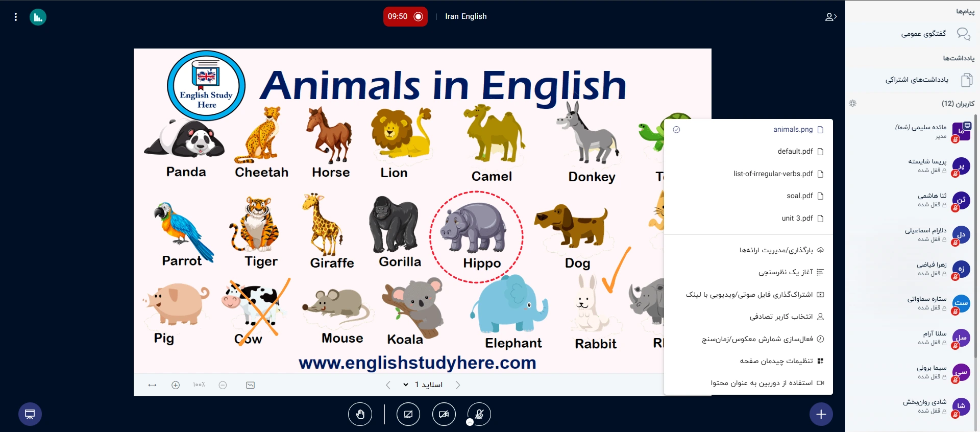Viewport: 980px width, 432px height.
Task: Select default.pdf presentation
Action: pos(748,152)
